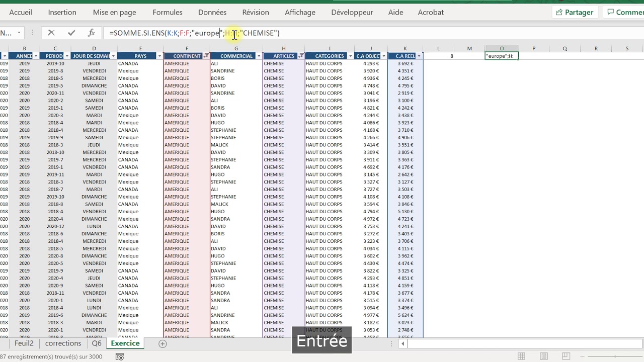Image resolution: width=644 pixels, height=362 pixels.
Task: Open the Insert Function fx dialog
Action: pos(91,33)
